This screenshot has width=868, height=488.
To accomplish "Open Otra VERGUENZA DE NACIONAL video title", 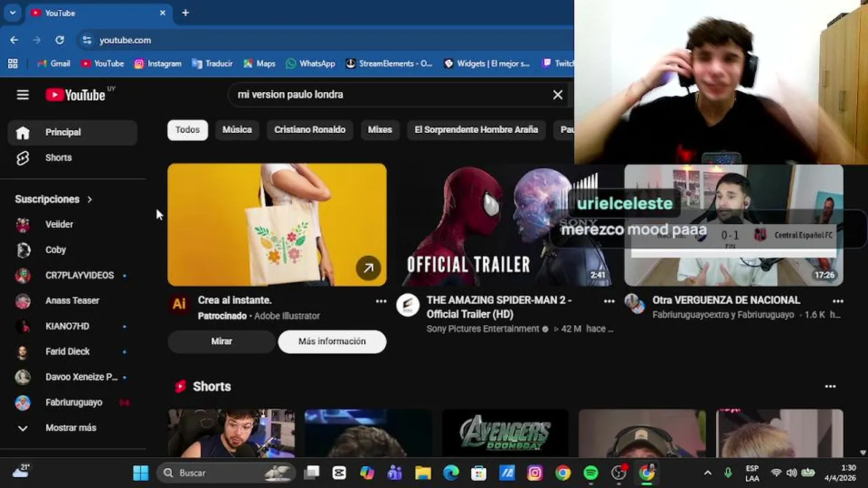I will (726, 300).
